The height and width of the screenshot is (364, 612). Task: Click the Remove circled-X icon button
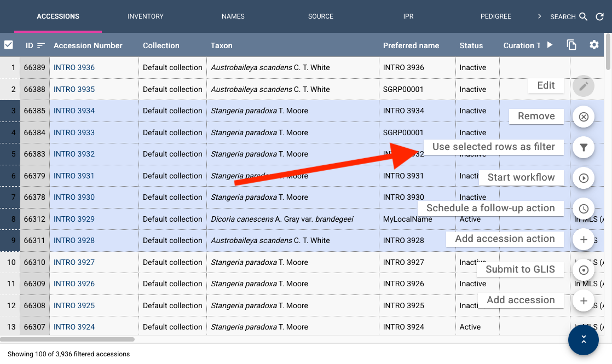click(x=583, y=117)
